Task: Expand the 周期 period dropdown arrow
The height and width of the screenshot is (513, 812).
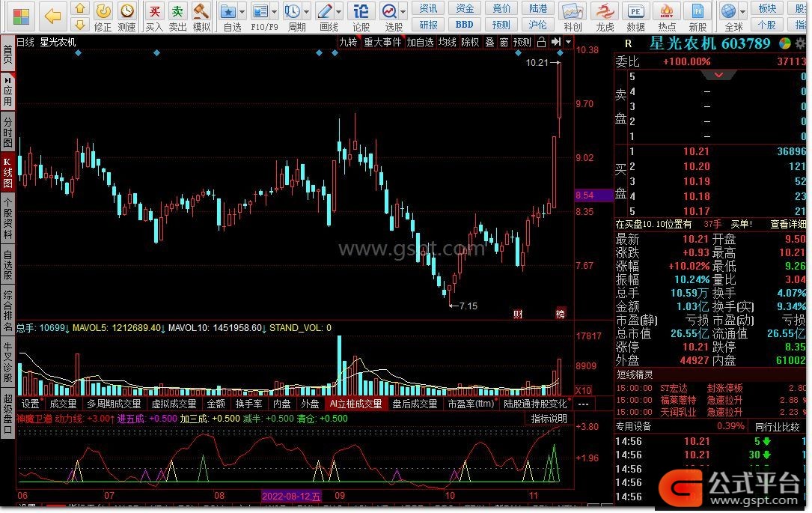Action: (307, 11)
